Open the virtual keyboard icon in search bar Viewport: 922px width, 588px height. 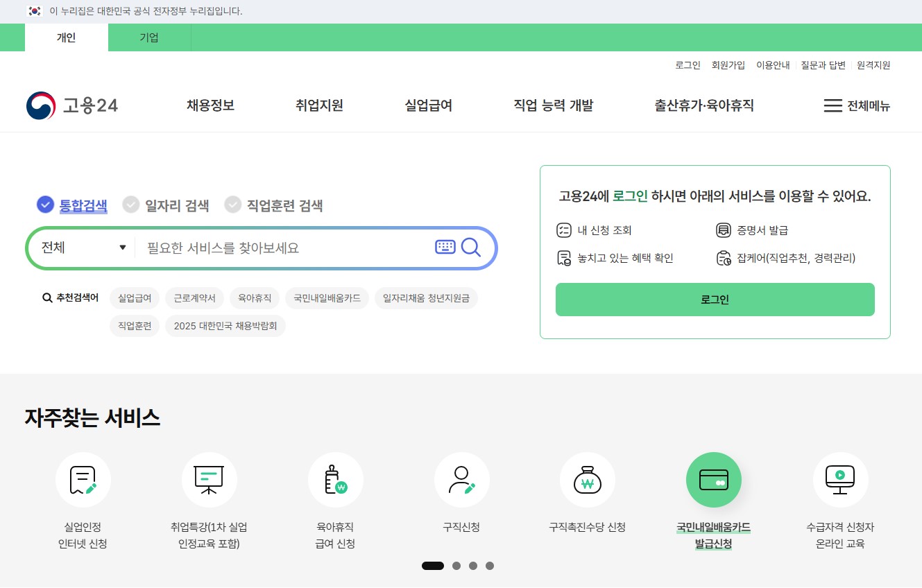pos(445,248)
